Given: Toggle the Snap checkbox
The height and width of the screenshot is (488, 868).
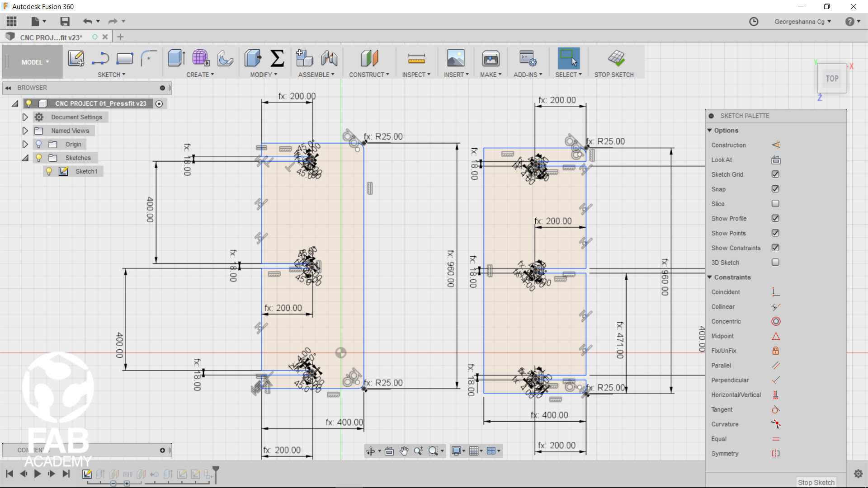Looking at the screenshot, I should pyautogui.click(x=775, y=189).
